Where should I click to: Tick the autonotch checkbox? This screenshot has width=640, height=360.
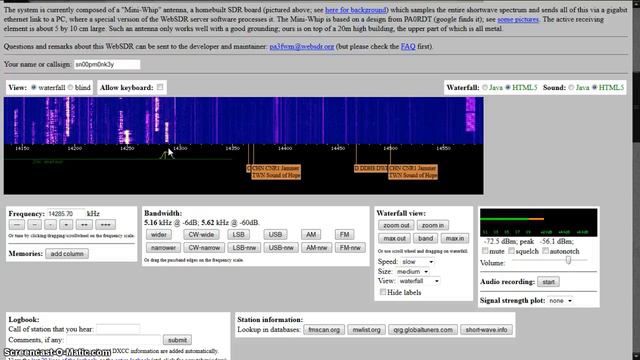tap(545, 251)
